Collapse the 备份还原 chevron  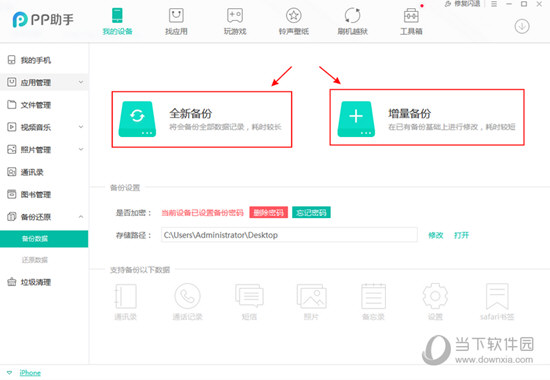81,216
